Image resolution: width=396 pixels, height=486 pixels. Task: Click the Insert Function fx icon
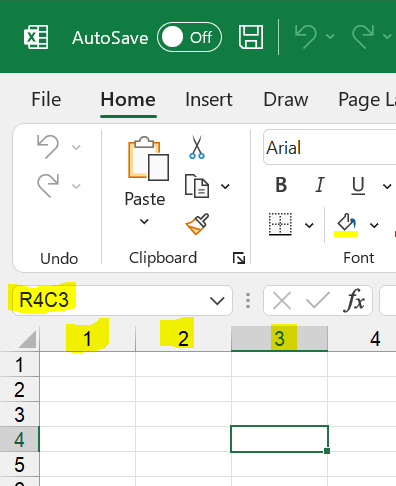tap(354, 300)
